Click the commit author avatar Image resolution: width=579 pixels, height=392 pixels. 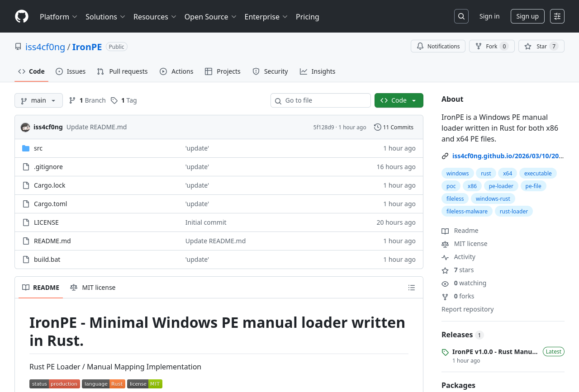click(25, 128)
